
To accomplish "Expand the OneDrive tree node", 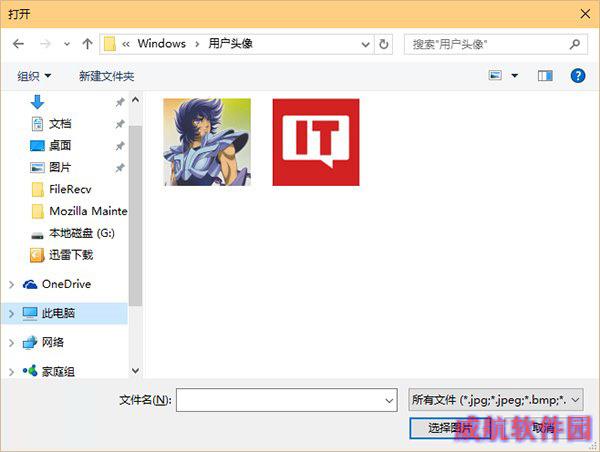I will [11, 284].
